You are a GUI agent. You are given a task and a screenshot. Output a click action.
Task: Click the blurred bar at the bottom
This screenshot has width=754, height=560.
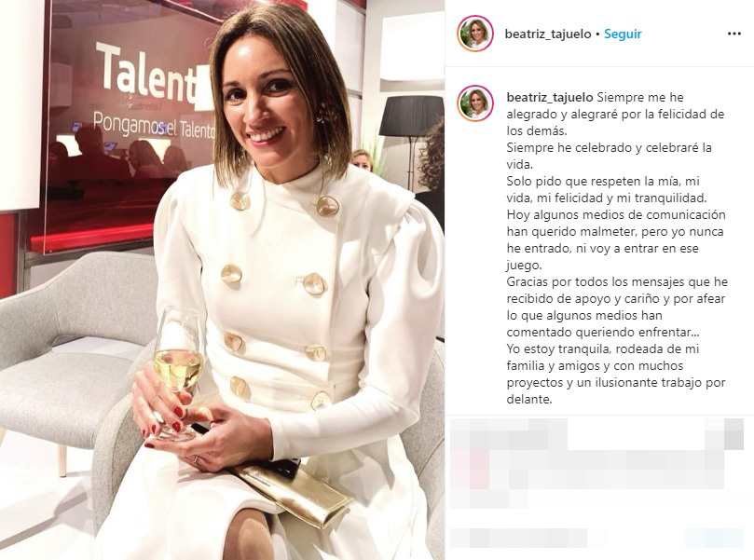coord(597,538)
